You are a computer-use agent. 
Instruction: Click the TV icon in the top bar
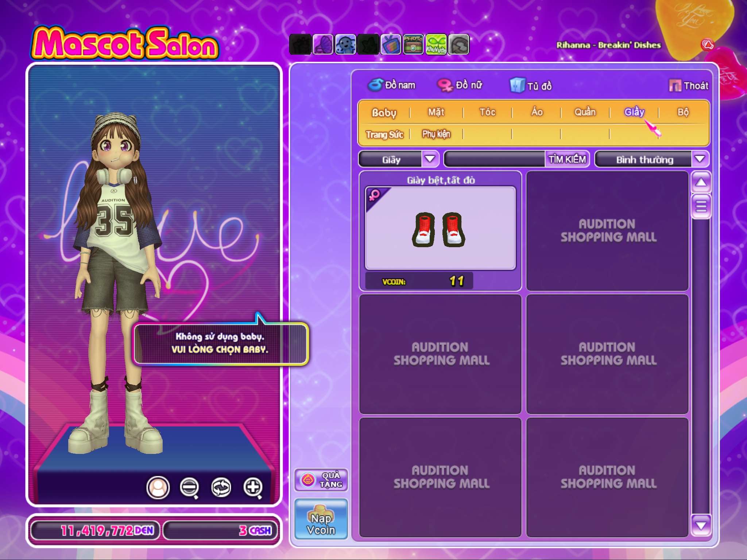(391, 45)
